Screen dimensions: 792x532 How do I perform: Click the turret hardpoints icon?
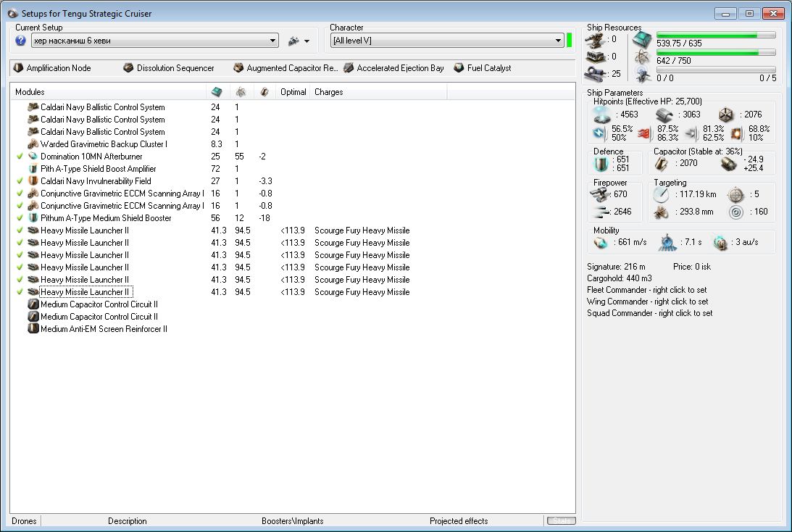[x=594, y=39]
